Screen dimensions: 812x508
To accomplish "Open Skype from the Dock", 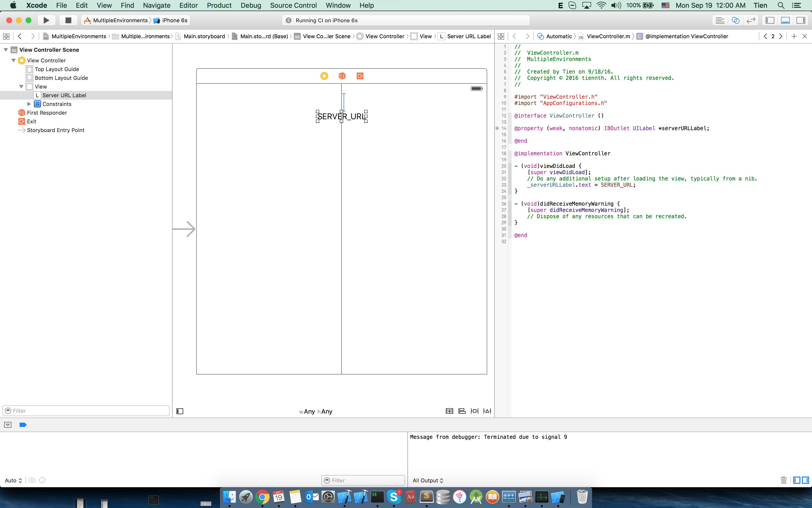I will pyautogui.click(x=394, y=497).
